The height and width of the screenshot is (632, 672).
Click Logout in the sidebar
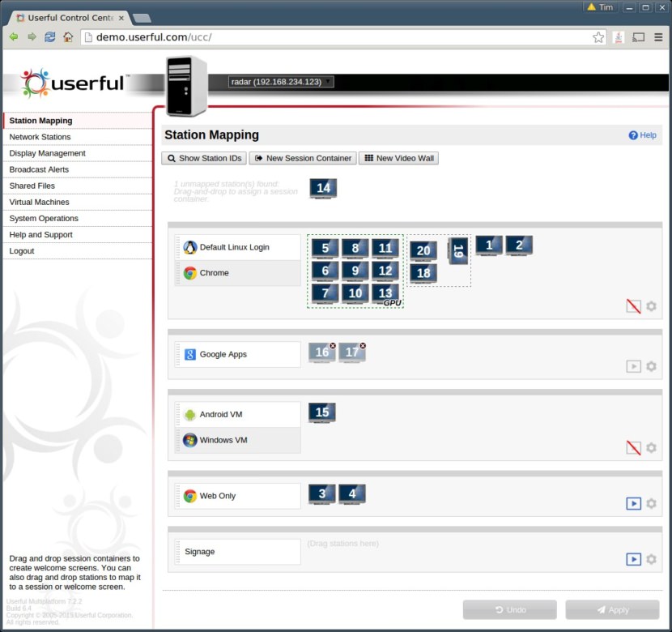tap(78, 251)
